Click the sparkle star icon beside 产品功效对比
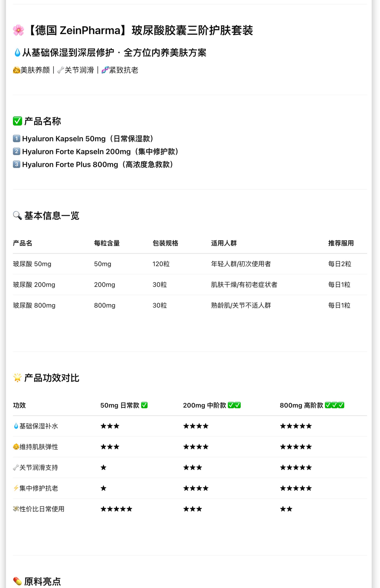 pyautogui.click(x=17, y=378)
